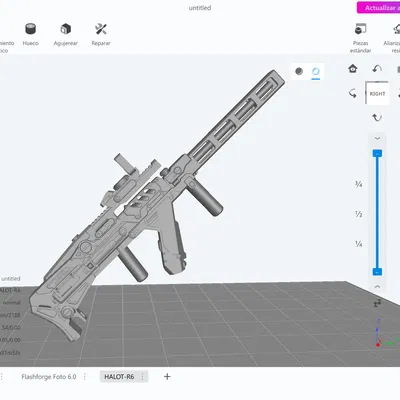Click the layer height icon below slider
Image resolution: width=400 pixels, height=400 pixels.
click(x=377, y=303)
